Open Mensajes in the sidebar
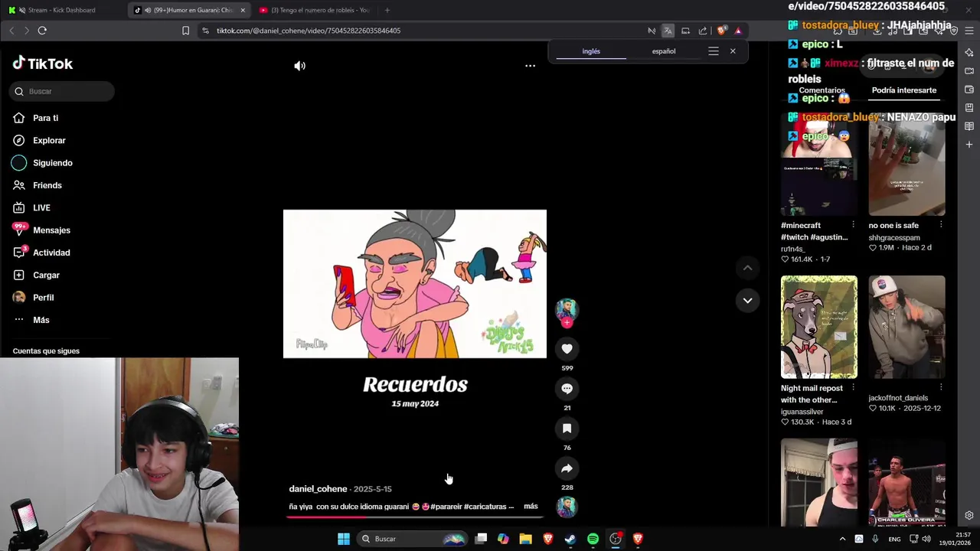980x551 pixels. click(51, 230)
